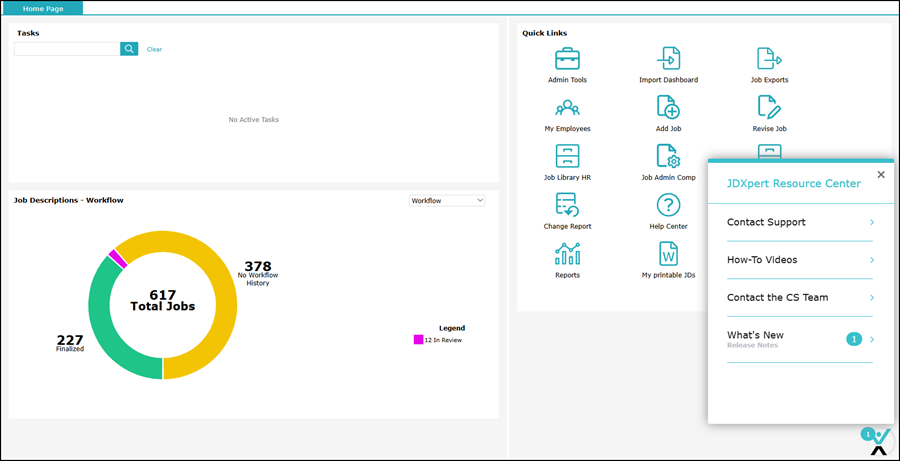The width and height of the screenshot is (900, 462).
Task: Click the magenta In Review legend swatch
Action: click(x=418, y=340)
